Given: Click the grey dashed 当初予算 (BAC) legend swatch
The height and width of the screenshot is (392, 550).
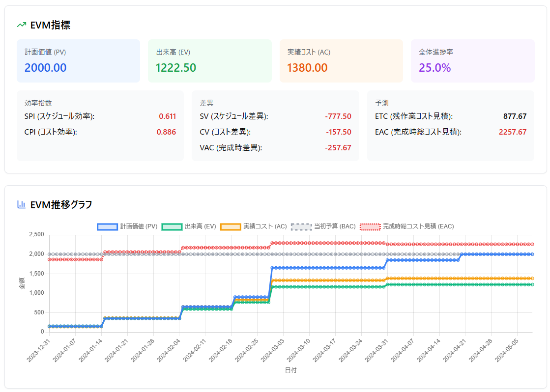Looking at the screenshot, I should point(301,226).
